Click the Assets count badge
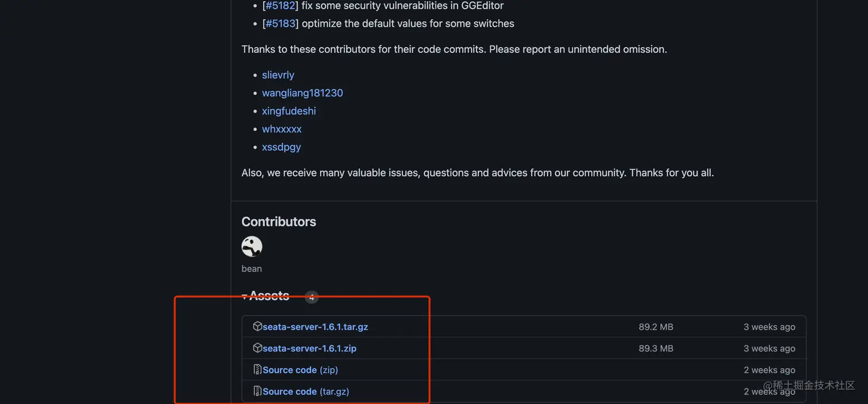Screen dimensions: 868x404 pos(311,297)
